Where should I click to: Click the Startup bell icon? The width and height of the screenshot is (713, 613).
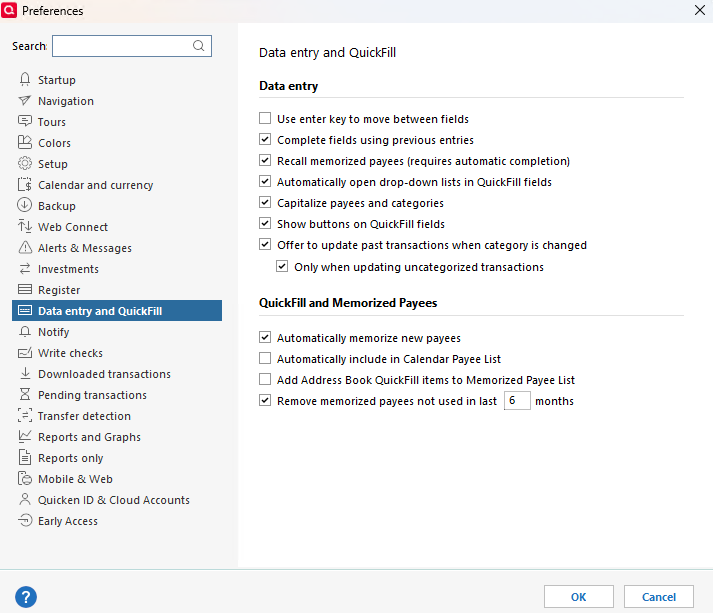pos(25,80)
